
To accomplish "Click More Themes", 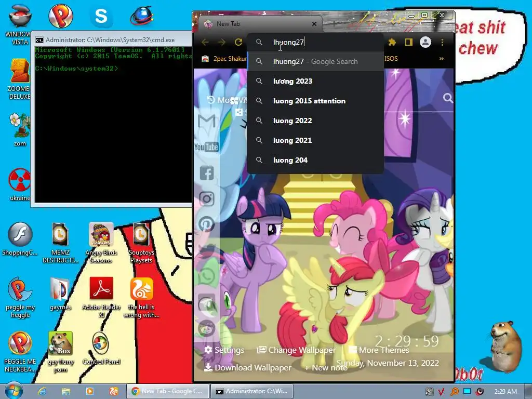I will [x=379, y=350].
